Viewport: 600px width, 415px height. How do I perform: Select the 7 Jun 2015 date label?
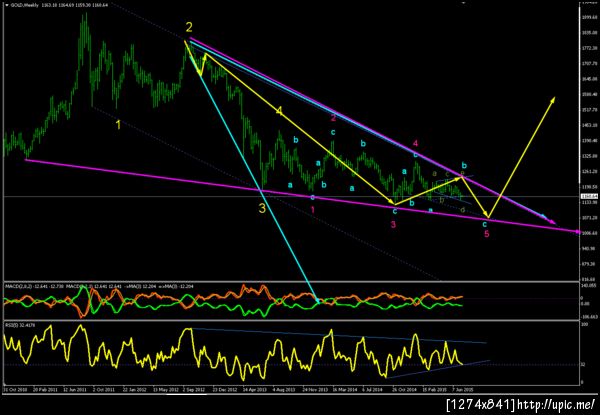(x=464, y=389)
